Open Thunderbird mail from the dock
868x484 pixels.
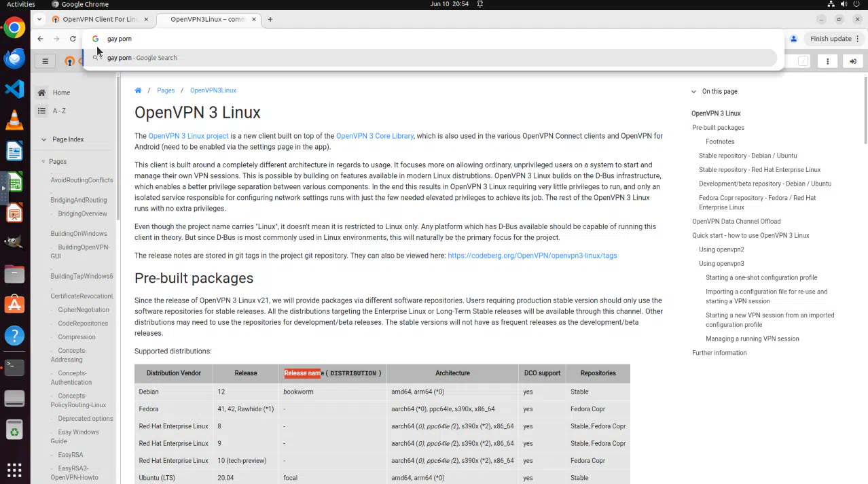point(14,58)
